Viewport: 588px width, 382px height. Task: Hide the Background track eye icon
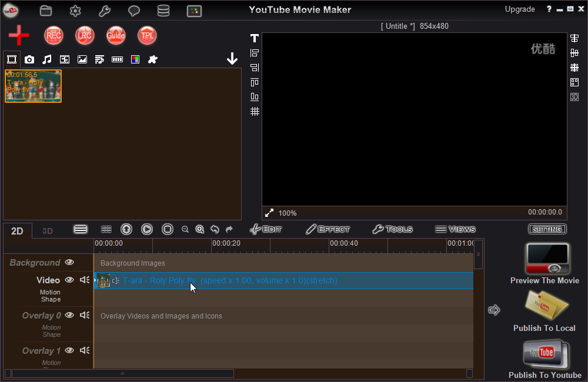pyautogui.click(x=69, y=262)
